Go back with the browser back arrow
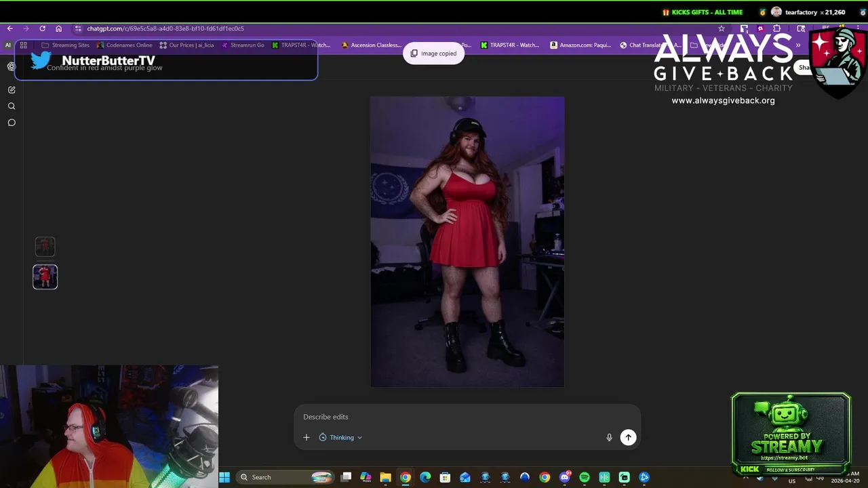Viewport: 868px width, 488px height. click(x=9, y=28)
